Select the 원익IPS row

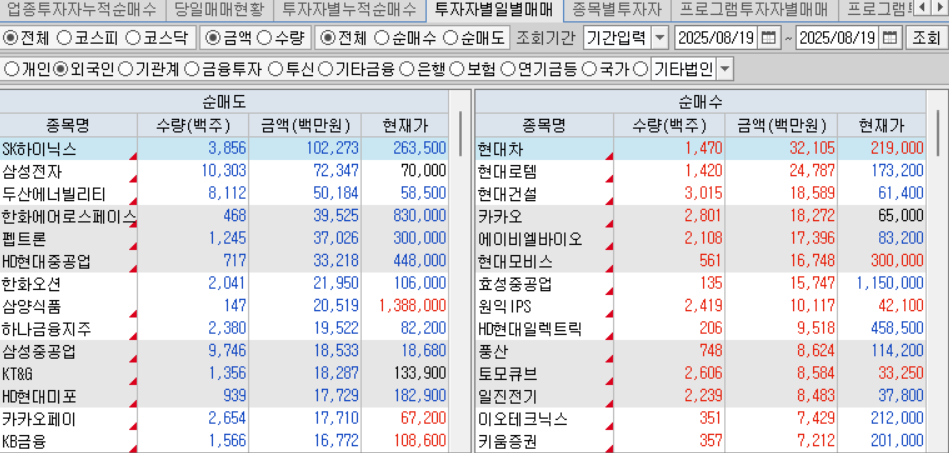click(700, 306)
